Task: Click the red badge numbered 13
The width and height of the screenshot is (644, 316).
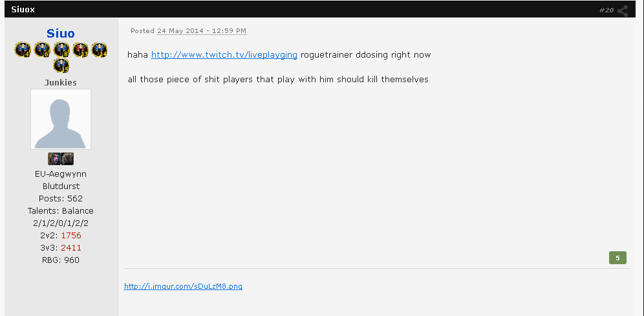Action: pos(80,50)
